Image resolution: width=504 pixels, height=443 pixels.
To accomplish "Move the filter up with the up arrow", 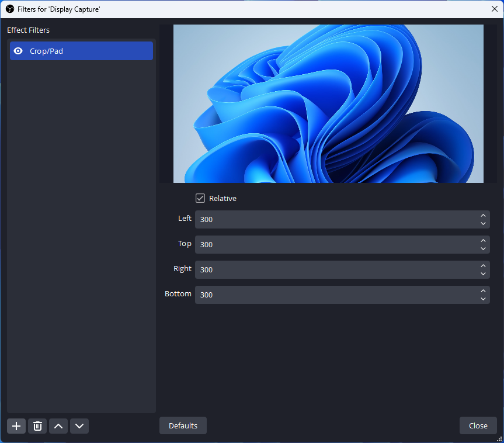I will 58,426.
